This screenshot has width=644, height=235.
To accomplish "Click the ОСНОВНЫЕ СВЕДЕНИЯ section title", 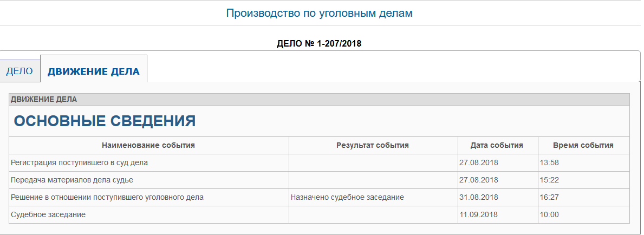I will (105, 121).
